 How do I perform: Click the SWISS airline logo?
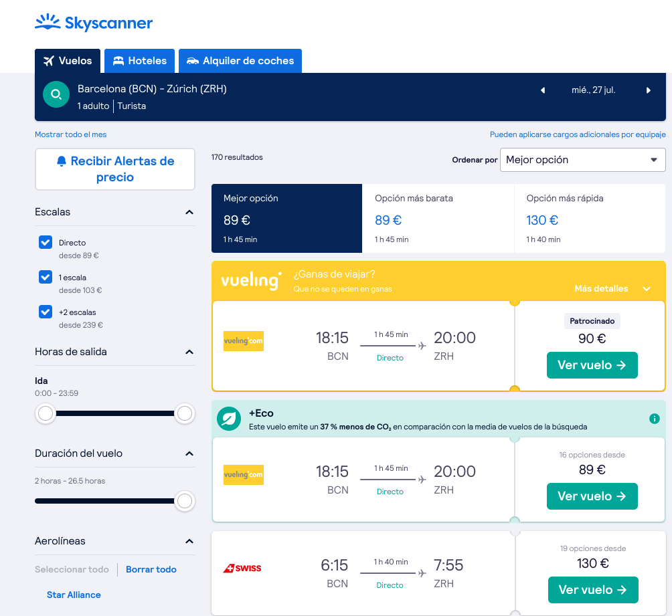point(242,569)
